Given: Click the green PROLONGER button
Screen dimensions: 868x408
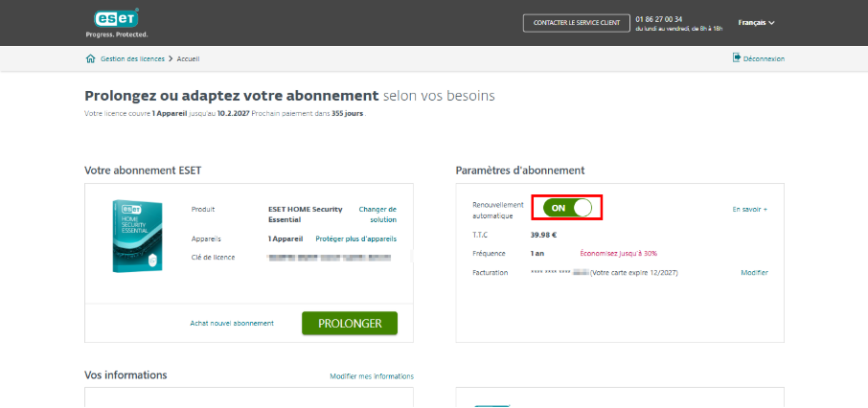Looking at the screenshot, I should pyautogui.click(x=350, y=324).
